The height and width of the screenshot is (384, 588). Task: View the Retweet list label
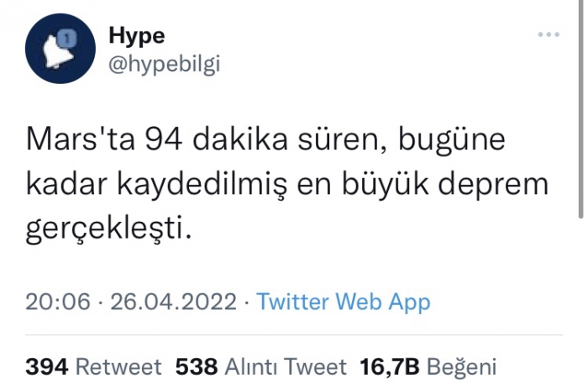pos(118,366)
